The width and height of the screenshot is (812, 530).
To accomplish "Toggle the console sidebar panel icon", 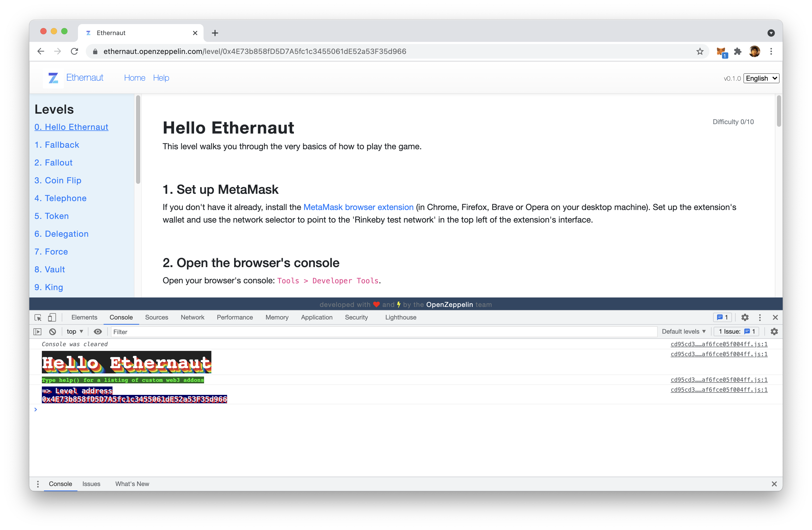I will [37, 332].
